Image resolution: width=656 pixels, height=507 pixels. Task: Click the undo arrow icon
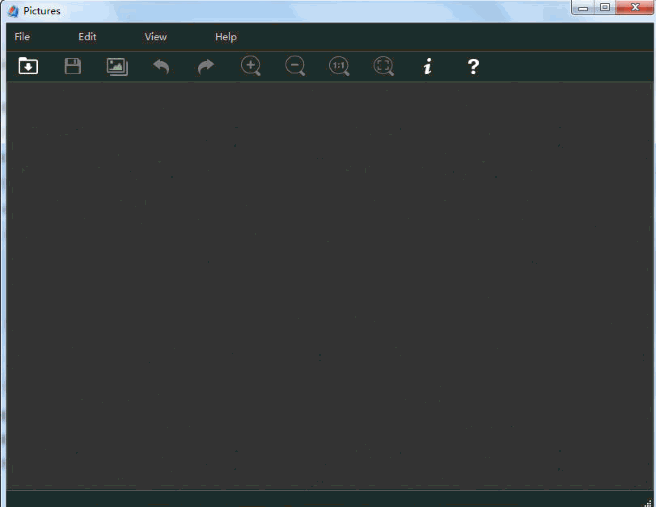(161, 67)
